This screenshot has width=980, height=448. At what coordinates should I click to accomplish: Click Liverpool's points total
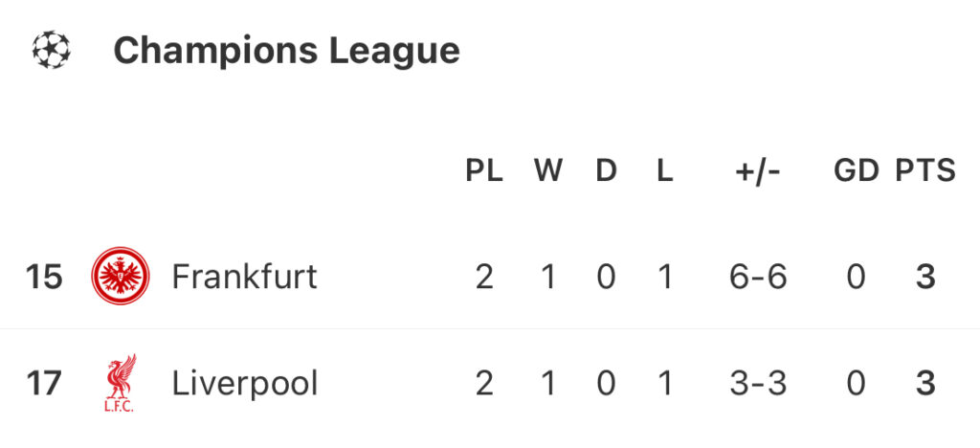(924, 384)
